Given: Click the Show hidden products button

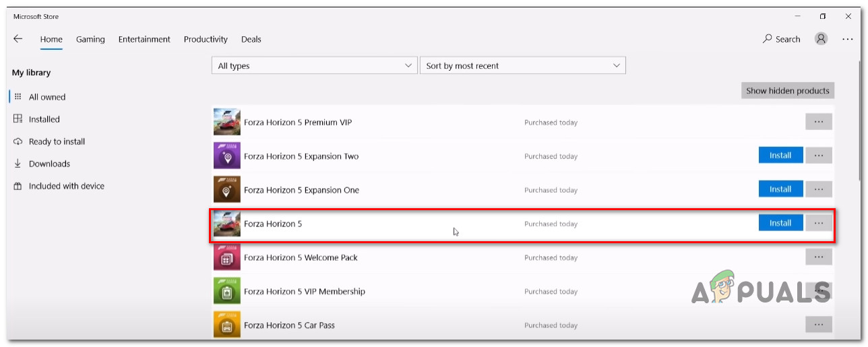Looking at the screenshot, I should click(787, 91).
